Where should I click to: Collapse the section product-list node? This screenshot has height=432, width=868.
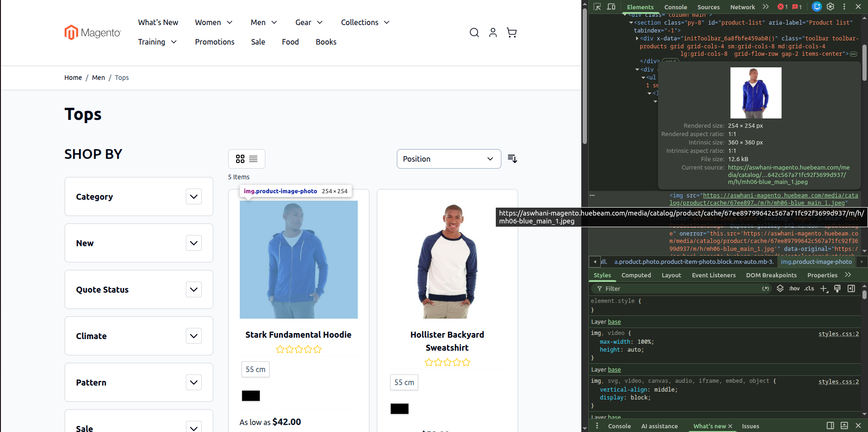(631, 23)
